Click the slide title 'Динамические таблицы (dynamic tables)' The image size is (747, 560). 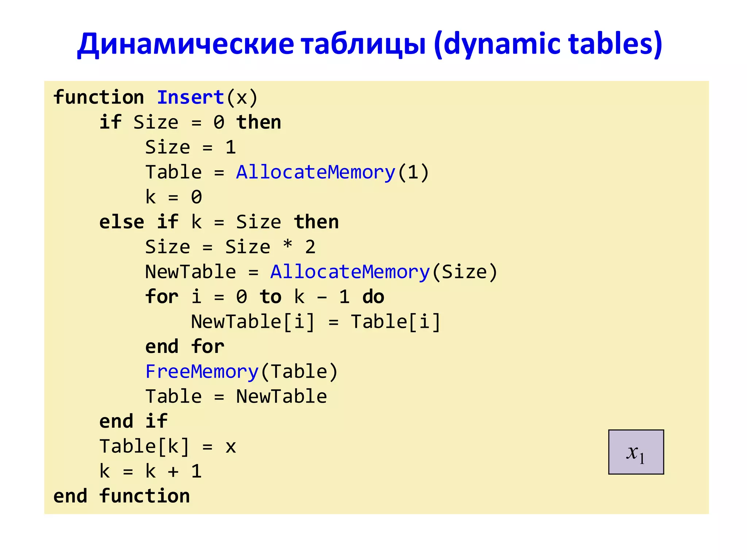pyautogui.click(x=369, y=44)
